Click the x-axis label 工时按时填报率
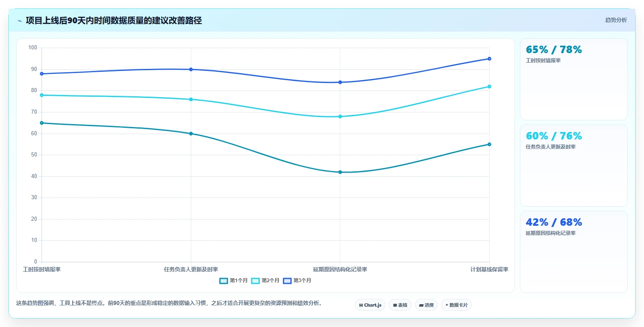 [41, 270]
